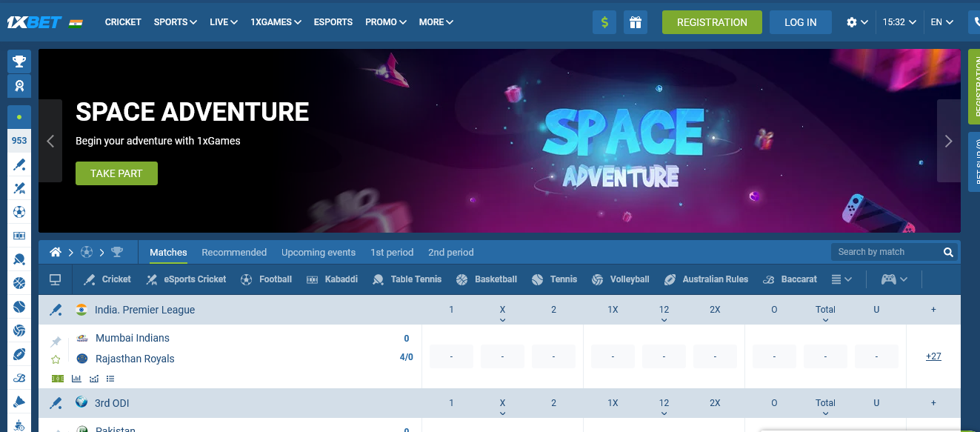Image resolution: width=980 pixels, height=432 pixels.
Task: Filter by Table Tennis in sports bar
Action: tap(407, 279)
